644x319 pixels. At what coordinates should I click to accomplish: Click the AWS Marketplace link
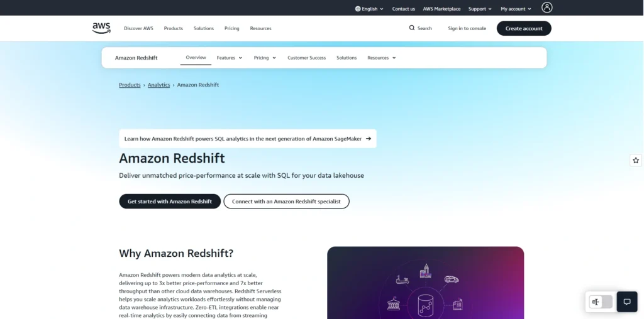point(441,9)
